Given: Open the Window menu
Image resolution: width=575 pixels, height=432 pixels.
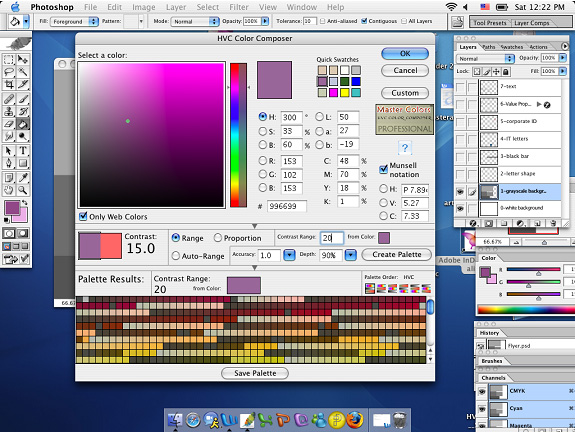Looking at the screenshot, I should point(301,7).
